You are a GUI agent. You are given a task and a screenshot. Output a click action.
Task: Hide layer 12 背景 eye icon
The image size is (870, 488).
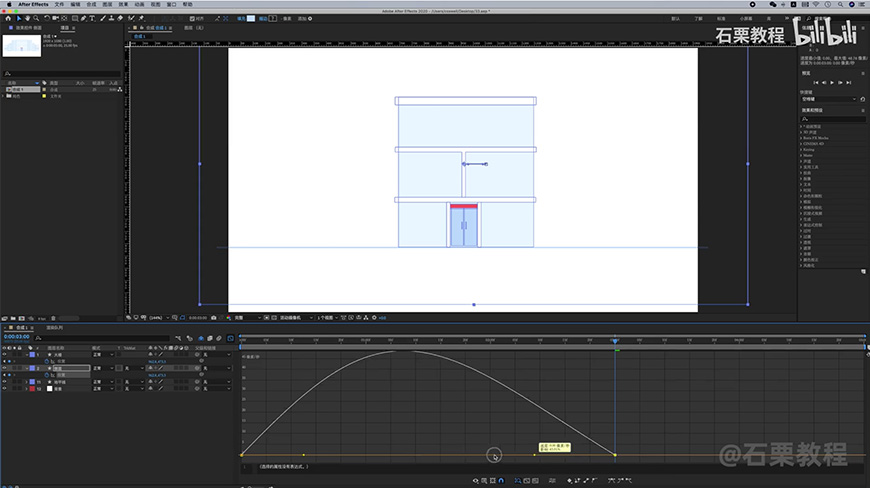[4, 389]
